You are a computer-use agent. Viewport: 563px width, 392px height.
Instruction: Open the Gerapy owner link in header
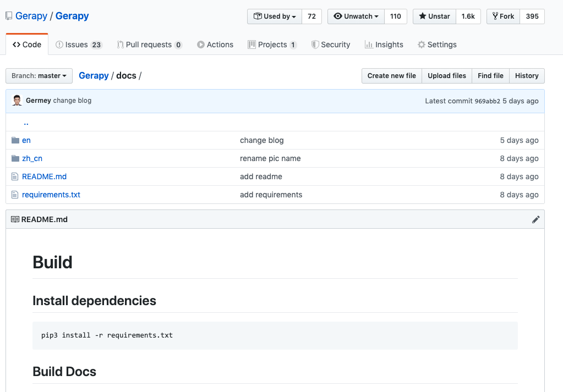tap(31, 16)
